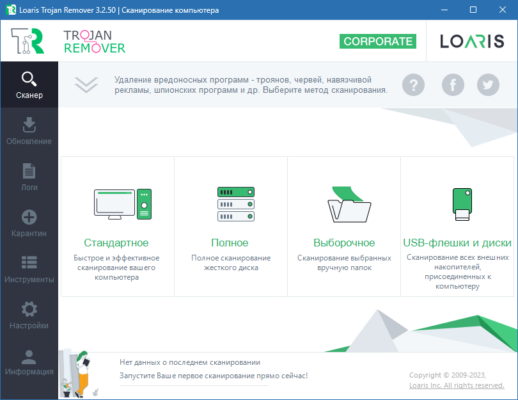Open the Логи (Logs) sidebar section
The image size is (518, 400).
(x=29, y=177)
